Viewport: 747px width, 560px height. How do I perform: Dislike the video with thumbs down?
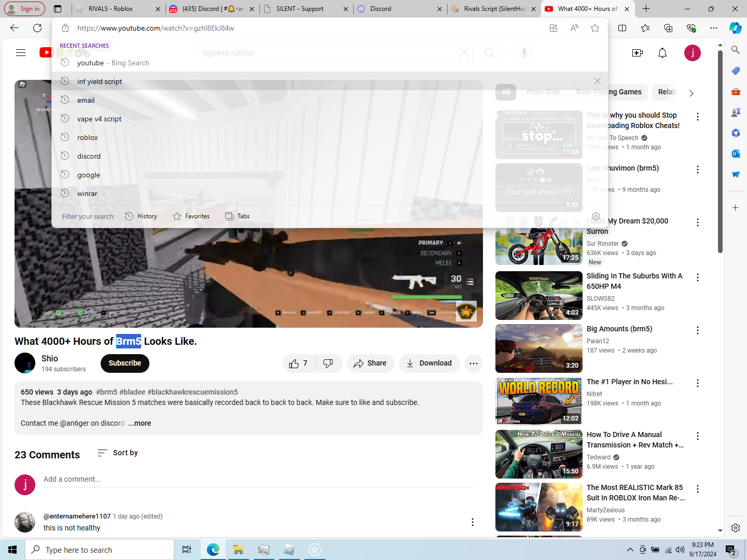click(328, 363)
